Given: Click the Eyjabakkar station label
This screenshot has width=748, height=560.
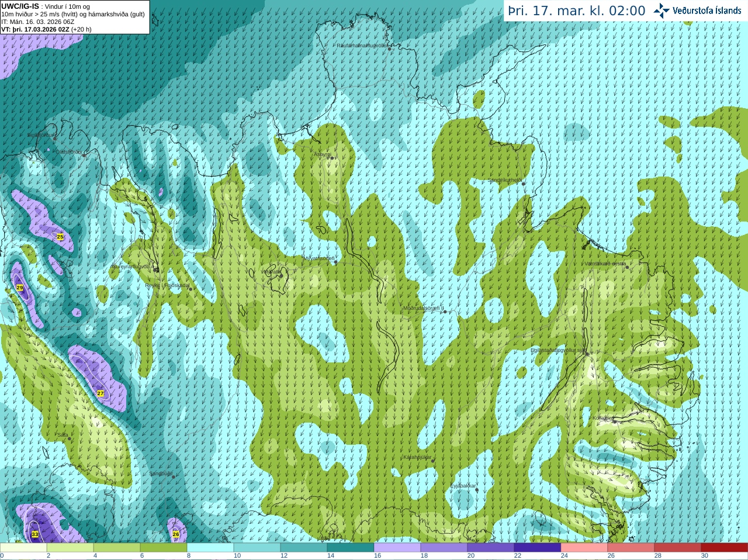Looking at the screenshot, I should pos(463,486).
